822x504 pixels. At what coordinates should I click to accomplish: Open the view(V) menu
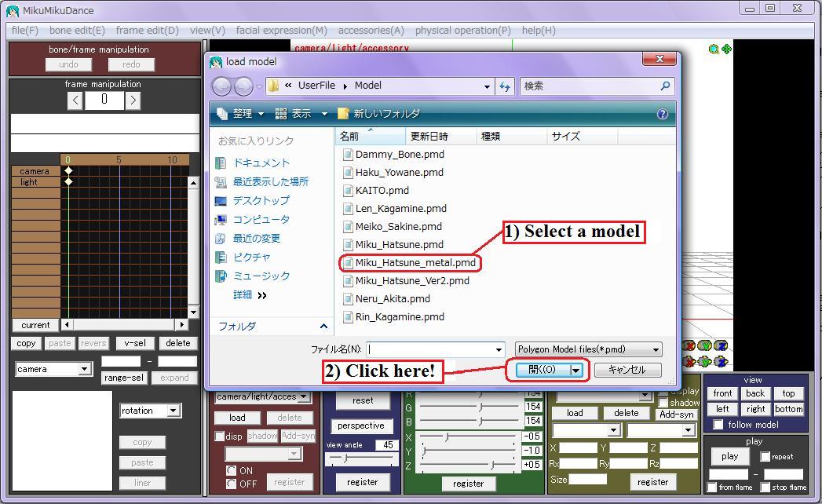pos(207,31)
